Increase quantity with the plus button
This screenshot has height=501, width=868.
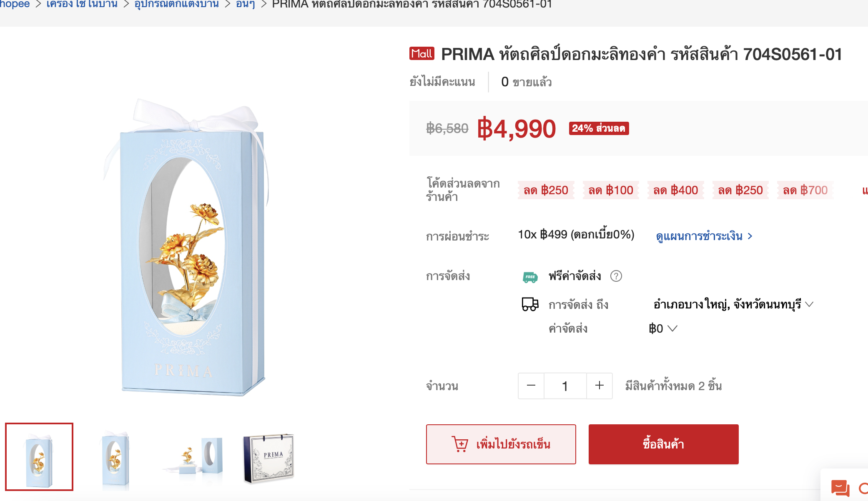pos(599,386)
